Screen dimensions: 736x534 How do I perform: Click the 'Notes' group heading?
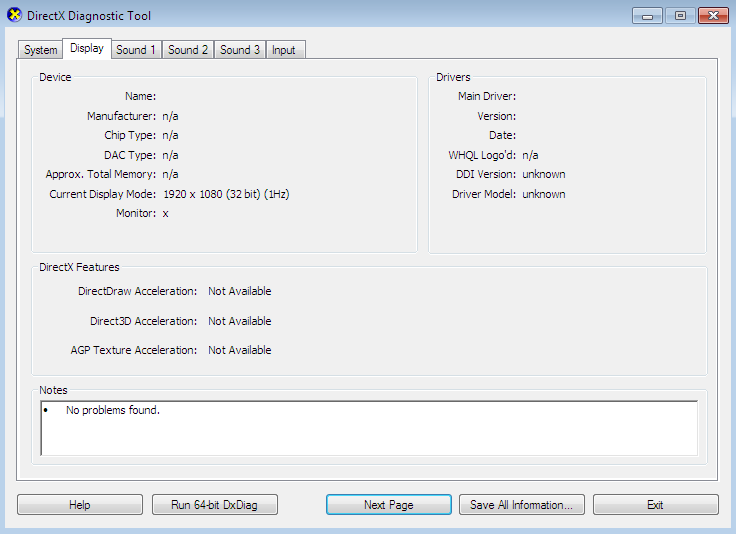tap(53, 390)
